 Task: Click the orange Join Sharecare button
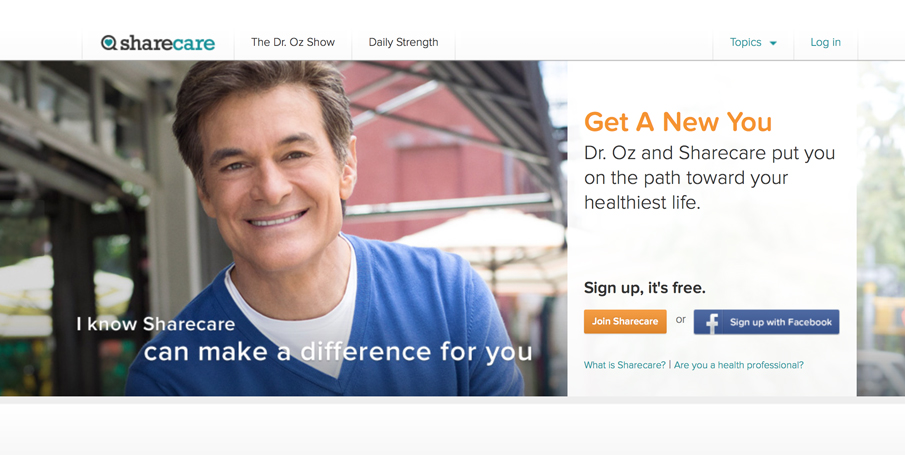click(x=625, y=322)
